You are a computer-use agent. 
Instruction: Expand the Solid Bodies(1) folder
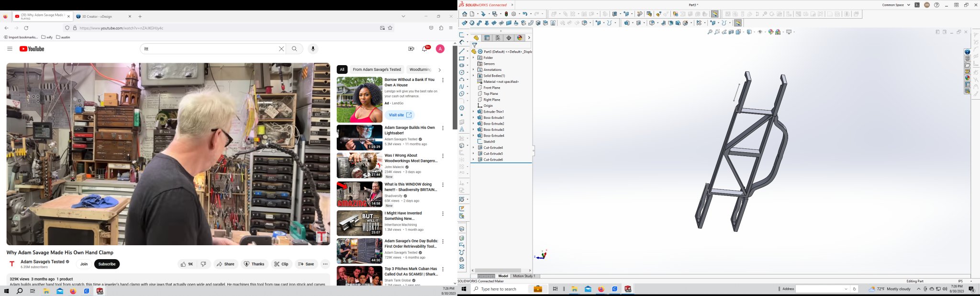[473, 76]
